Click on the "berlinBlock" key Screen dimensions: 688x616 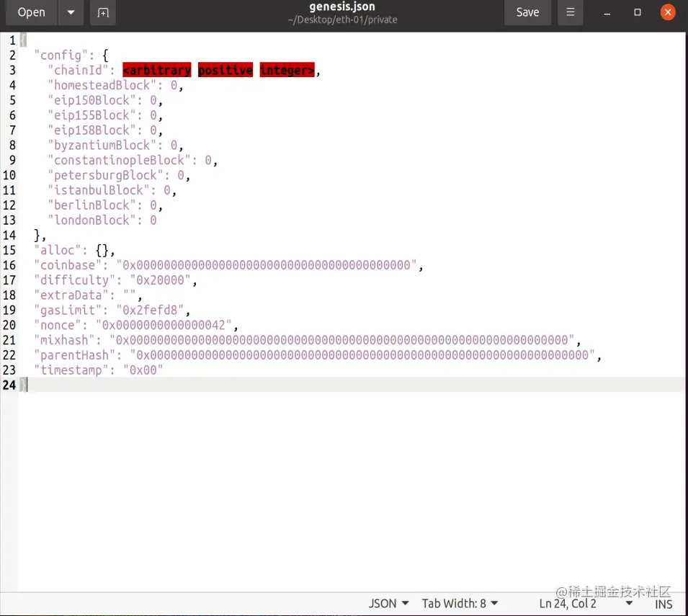point(91,205)
